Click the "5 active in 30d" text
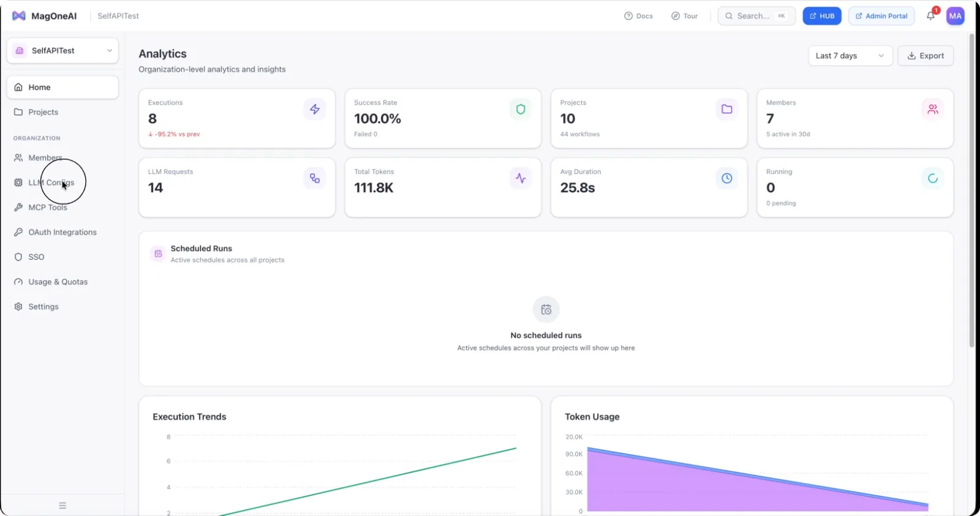Screen dimensions: 980x516 coord(788,134)
